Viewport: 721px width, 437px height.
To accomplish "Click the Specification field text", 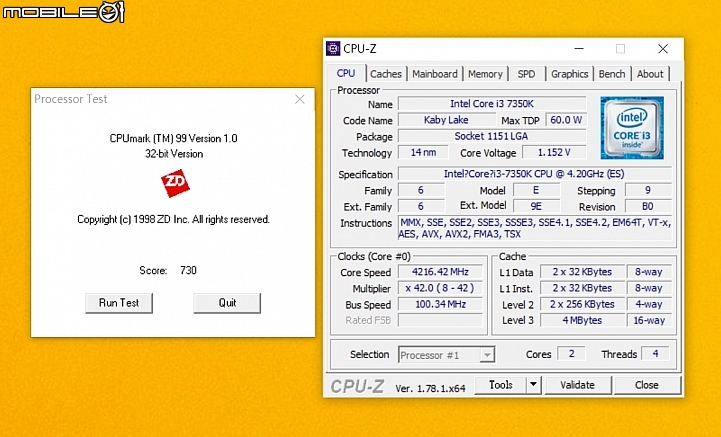I will point(534,174).
